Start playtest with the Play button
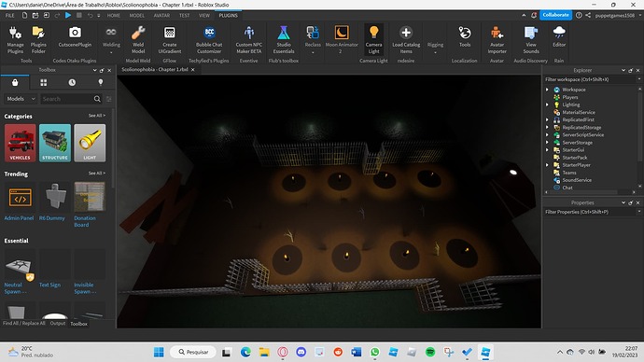The width and height of the screenshot is (644, 362). click(68, 15)
